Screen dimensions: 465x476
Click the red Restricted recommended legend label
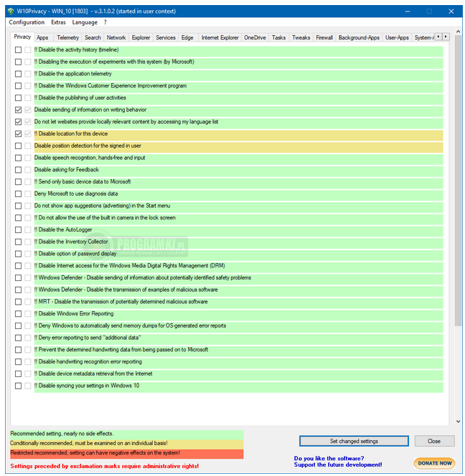tap(127, 453)
